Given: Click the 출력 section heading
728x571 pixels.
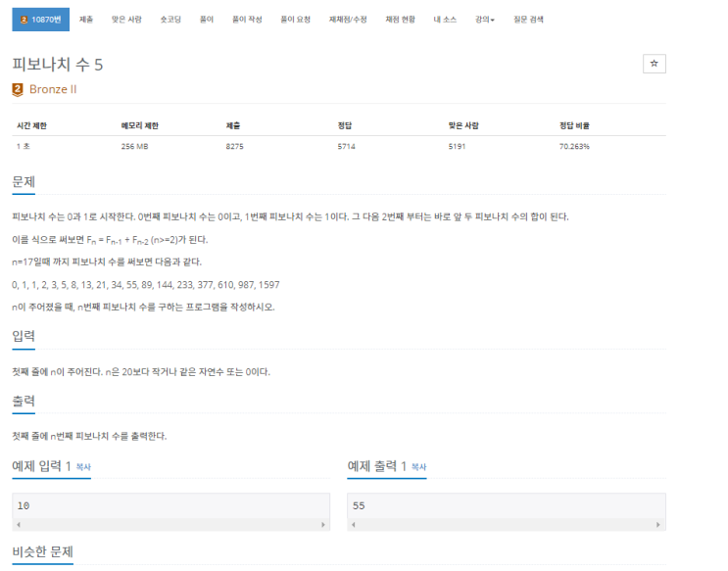Looking at the screenshot, I should point(24,401).
